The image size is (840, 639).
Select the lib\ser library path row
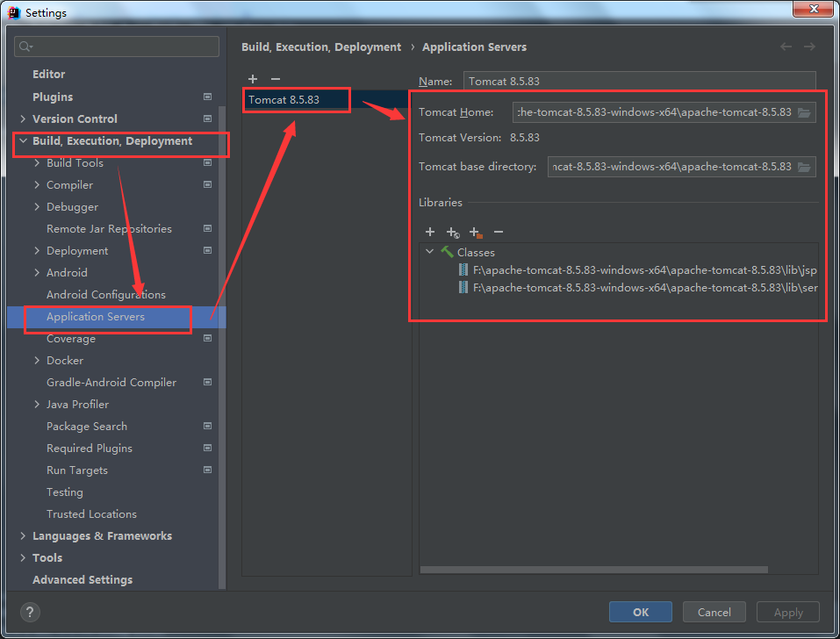coord(645,288)
